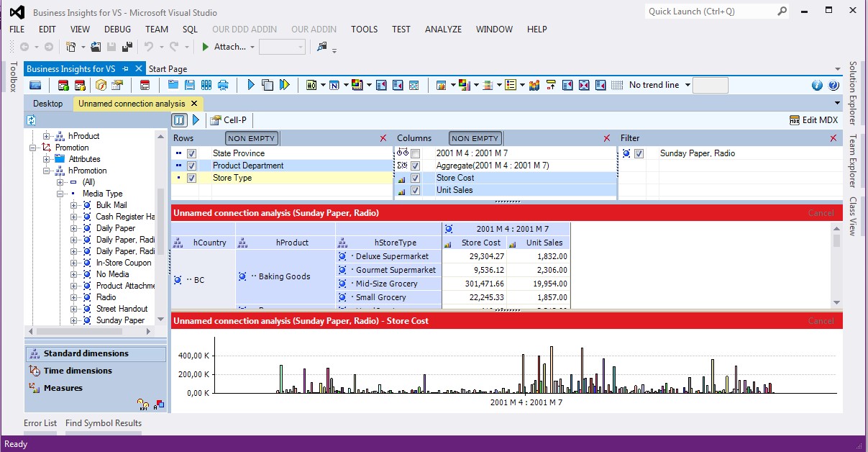Open the DEBUG menu

coord(117,30)
